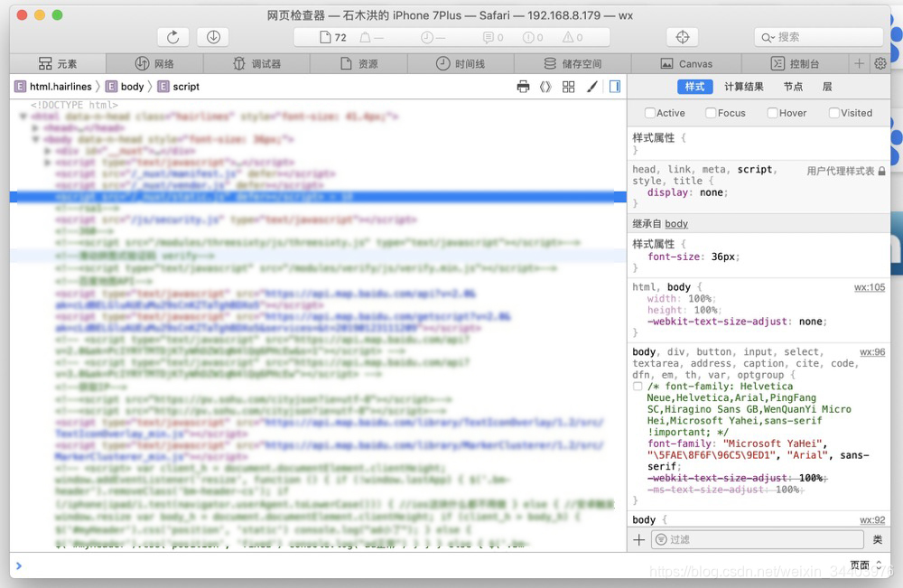Click the struck-through -ms-text-size-adjust property
903x588 pixels.
pyautogui.click(x=724, y=490)
